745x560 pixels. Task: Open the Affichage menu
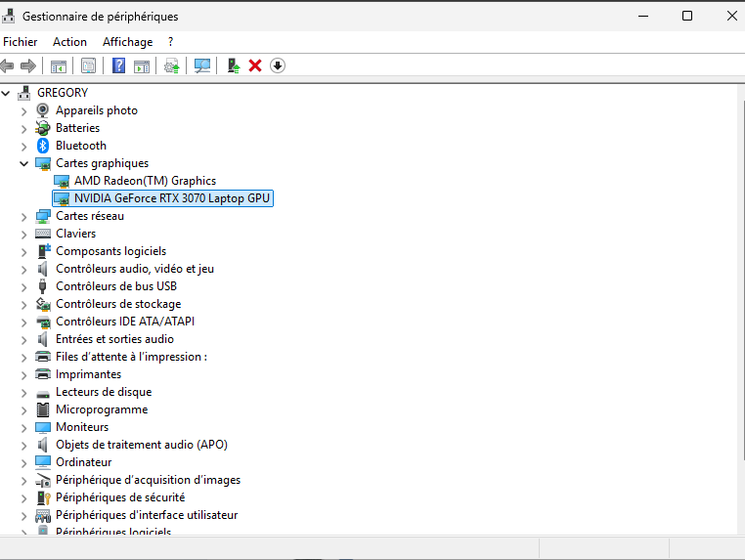[x=128, y=42]
